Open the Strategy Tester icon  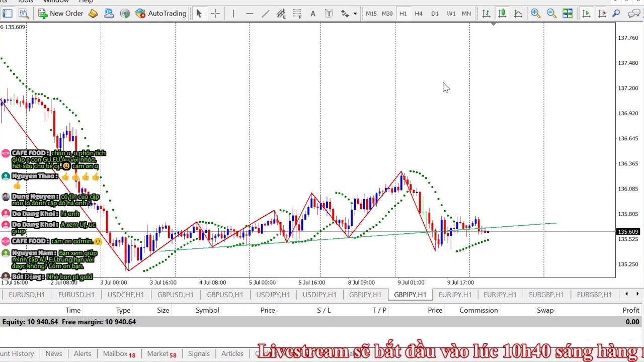(x=23, y=14)
